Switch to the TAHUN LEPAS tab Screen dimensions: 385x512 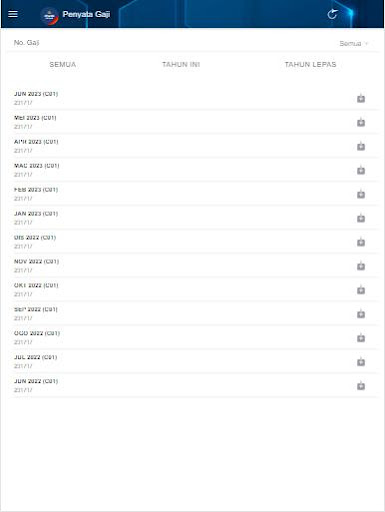click(x=310, y=65)
